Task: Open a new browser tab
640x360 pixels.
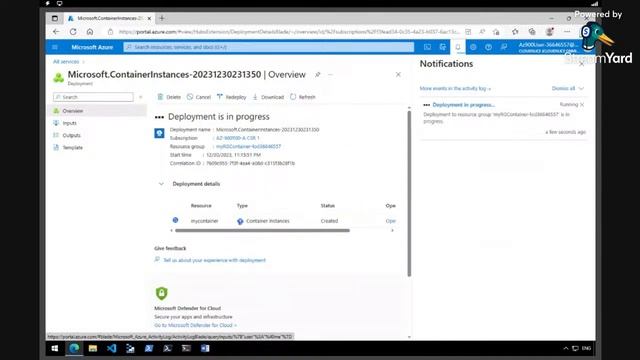Action: click(162, 18)
